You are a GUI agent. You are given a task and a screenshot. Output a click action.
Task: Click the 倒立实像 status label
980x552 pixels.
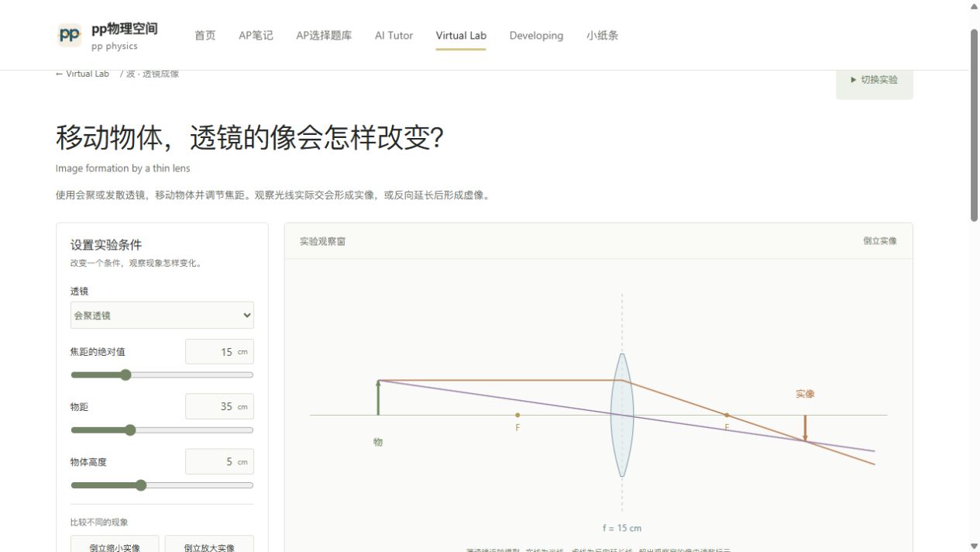point(880,241)
